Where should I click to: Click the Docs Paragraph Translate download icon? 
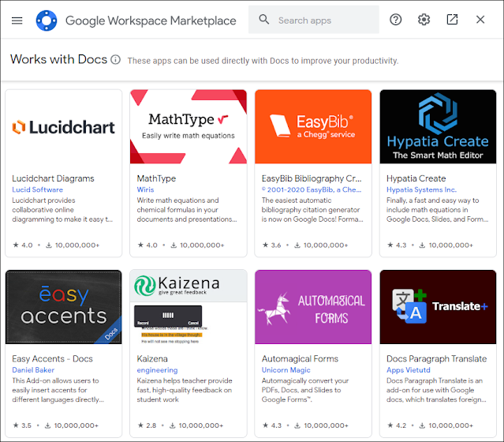pos(422,426)
